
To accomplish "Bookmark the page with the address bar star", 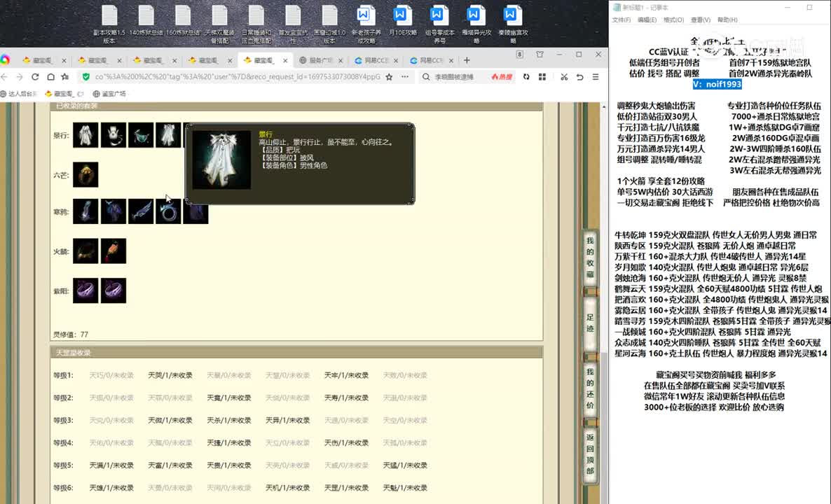I will pos(389,77).
